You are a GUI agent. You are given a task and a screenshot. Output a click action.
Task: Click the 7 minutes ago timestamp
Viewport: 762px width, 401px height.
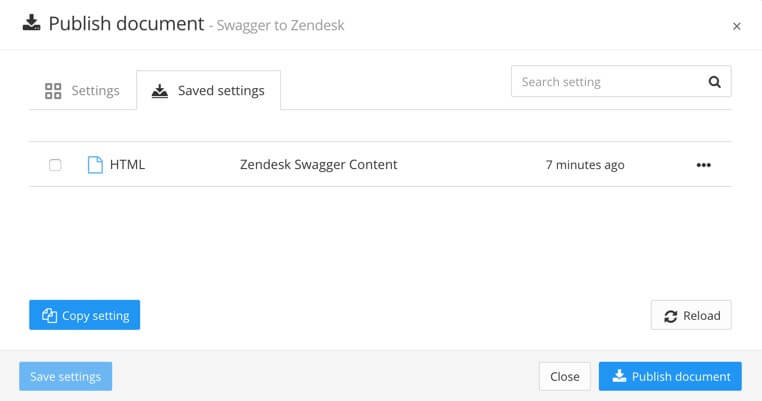585,165
